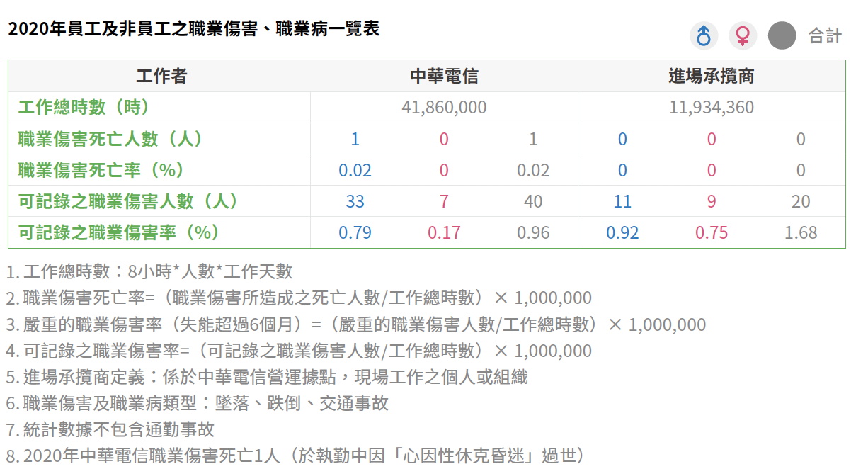Select footnote 5 defining 進場承攬商定義
Viewport: 868px width, 469px height.
[267, 377]
